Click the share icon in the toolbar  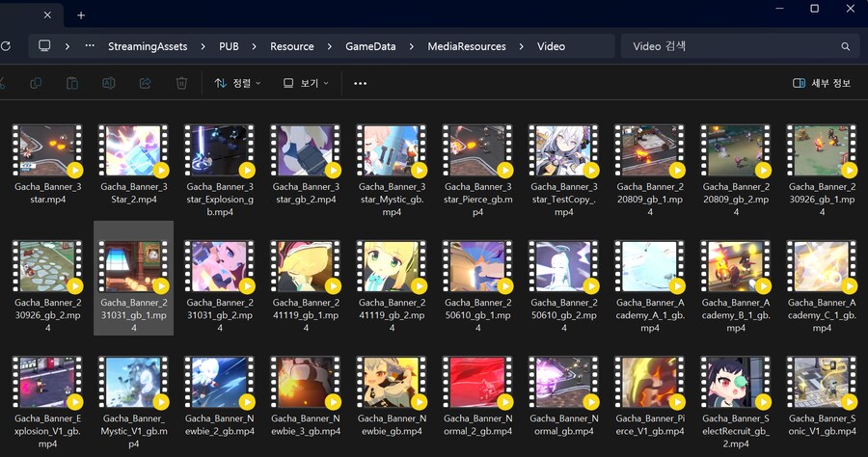[x=145, y=83]
